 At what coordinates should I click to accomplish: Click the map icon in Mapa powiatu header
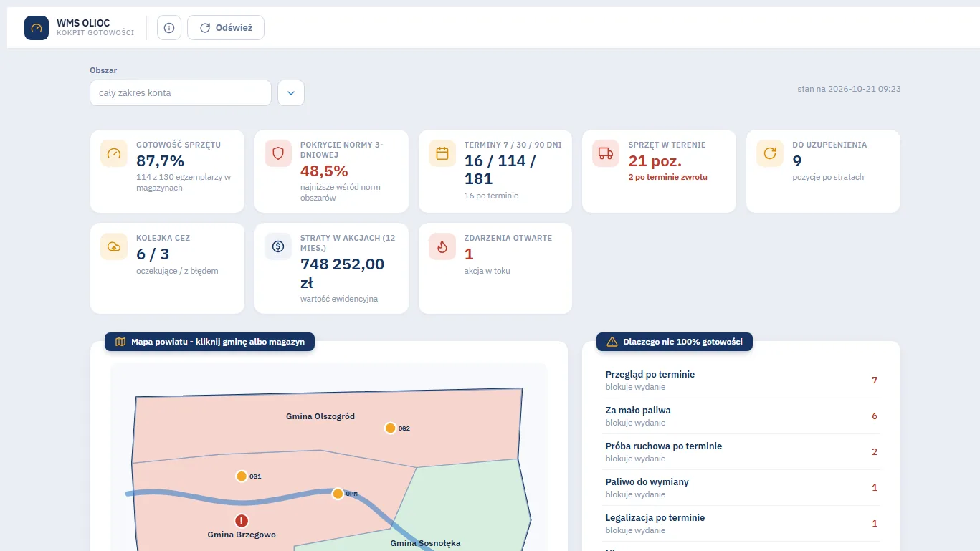click(x=120, y=342)
